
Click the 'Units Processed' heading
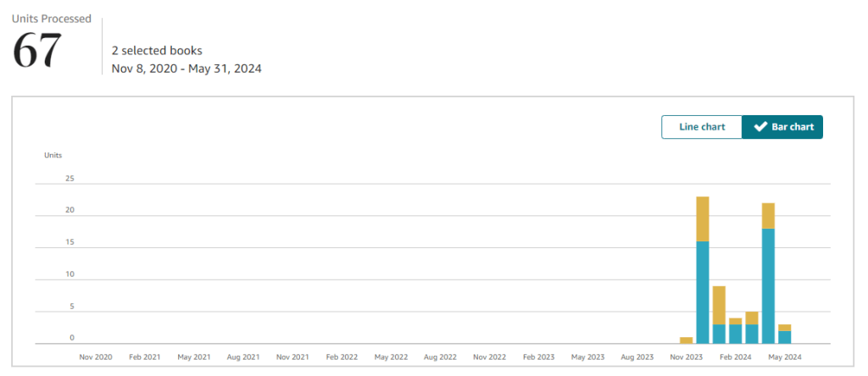(50, 18)
